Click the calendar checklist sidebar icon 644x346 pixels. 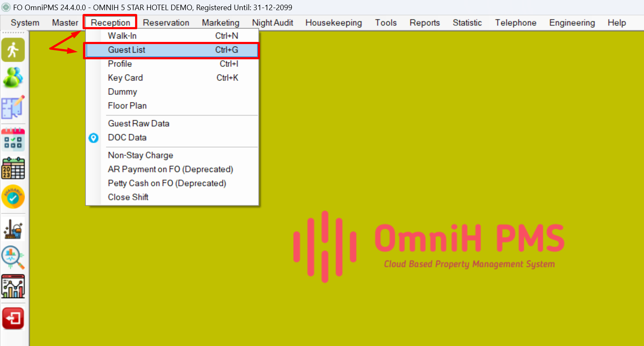coord(13,139)
